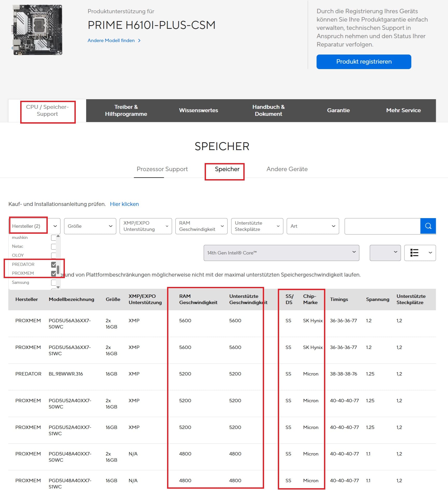Switch to the Mehr Service tab
Image resolution: width=448 pixels, height=490 pixels.
(403, 110)
